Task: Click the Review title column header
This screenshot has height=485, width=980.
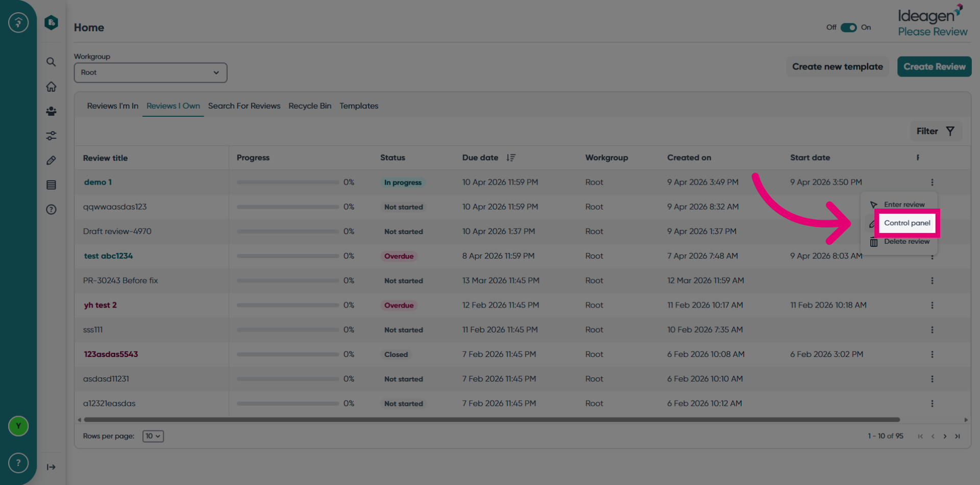Action: click(x=105, y=158)
